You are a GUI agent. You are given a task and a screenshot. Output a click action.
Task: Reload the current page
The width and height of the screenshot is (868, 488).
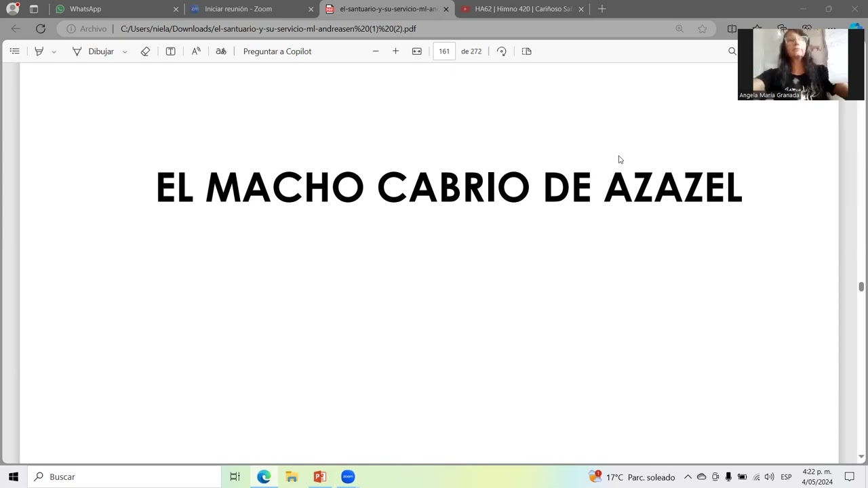(41, 28)
